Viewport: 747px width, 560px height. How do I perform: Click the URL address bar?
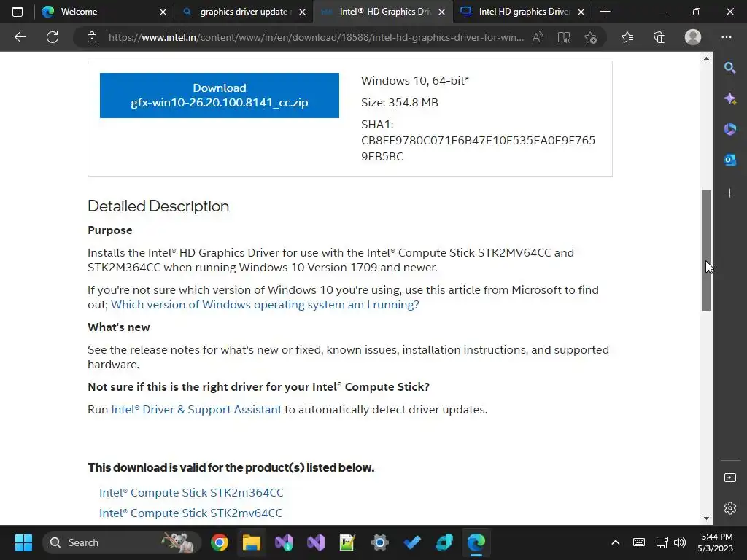(315, 37)
